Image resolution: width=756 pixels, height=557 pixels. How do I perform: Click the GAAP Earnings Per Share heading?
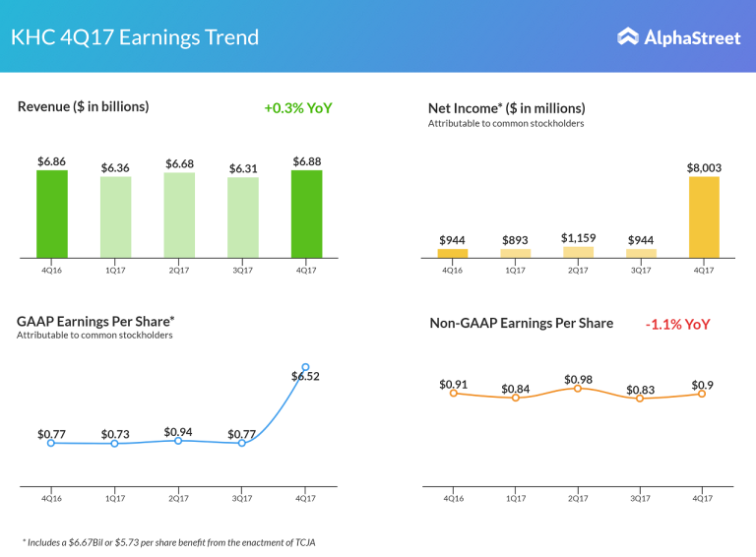point(95,321)
